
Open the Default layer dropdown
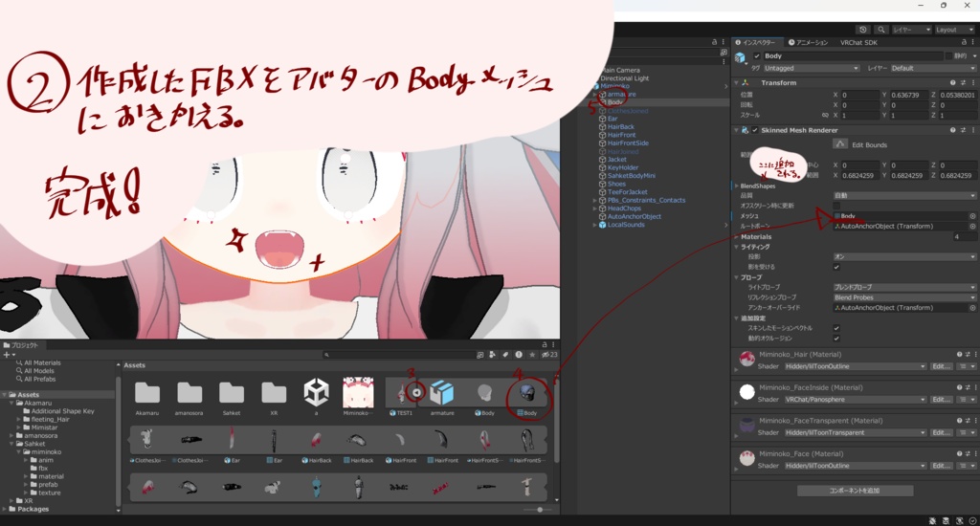point(933,68)
